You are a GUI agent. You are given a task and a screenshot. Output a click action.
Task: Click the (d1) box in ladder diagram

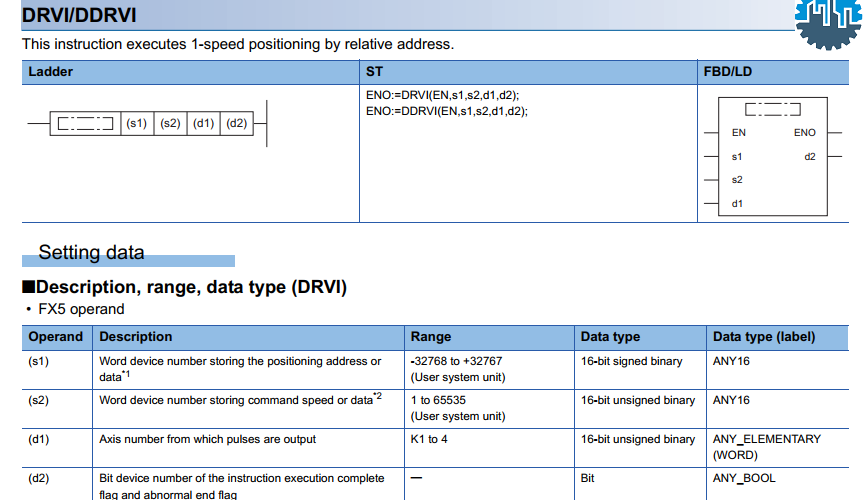tap(204, 123)
